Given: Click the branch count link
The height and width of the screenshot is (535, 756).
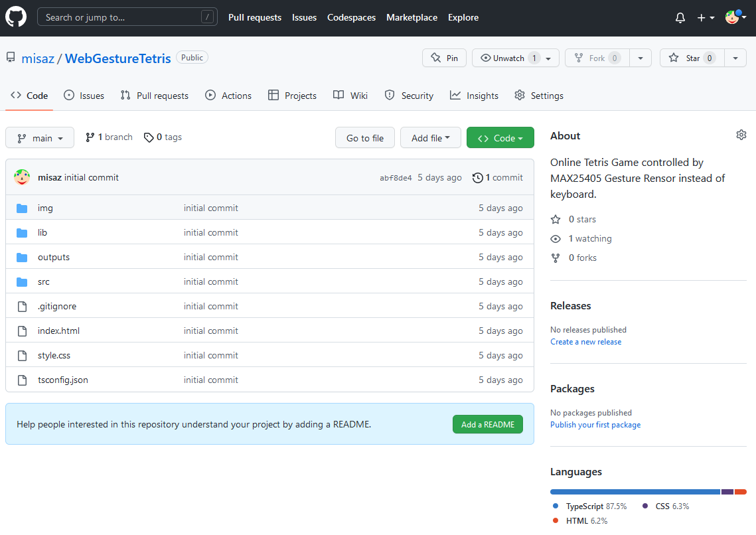Looking at the screenshot, I should 109,137.
